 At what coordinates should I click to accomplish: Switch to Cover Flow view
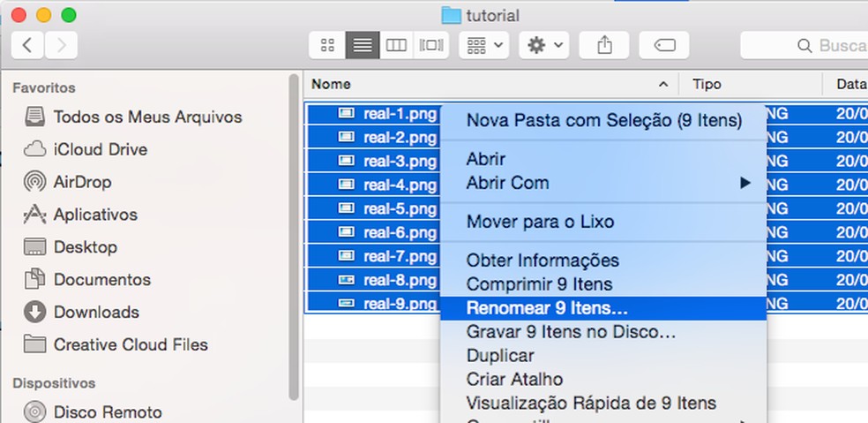430,45
